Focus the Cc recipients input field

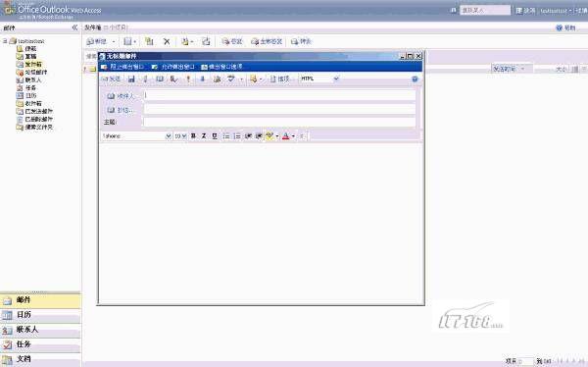(279, 109)
